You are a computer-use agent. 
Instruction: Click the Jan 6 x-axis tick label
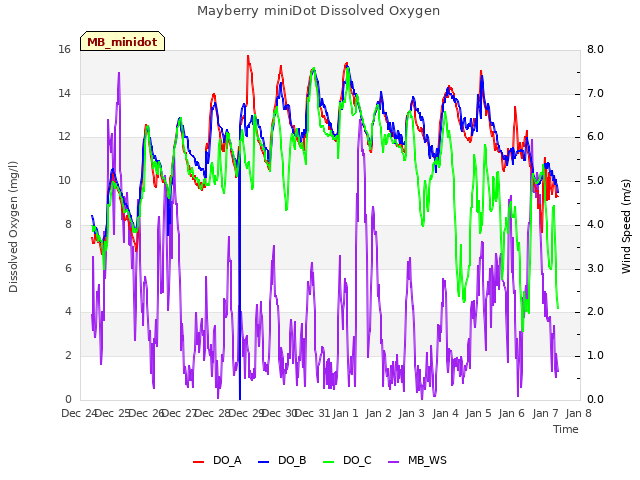click(x=511, y=413)
